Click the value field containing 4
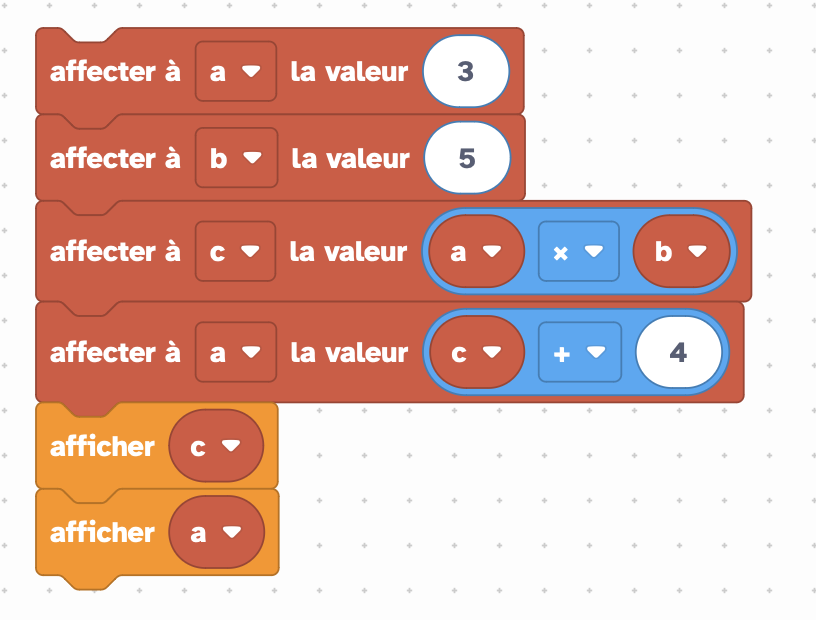Screen dimensions: 816x620 (x=679, y=352)
